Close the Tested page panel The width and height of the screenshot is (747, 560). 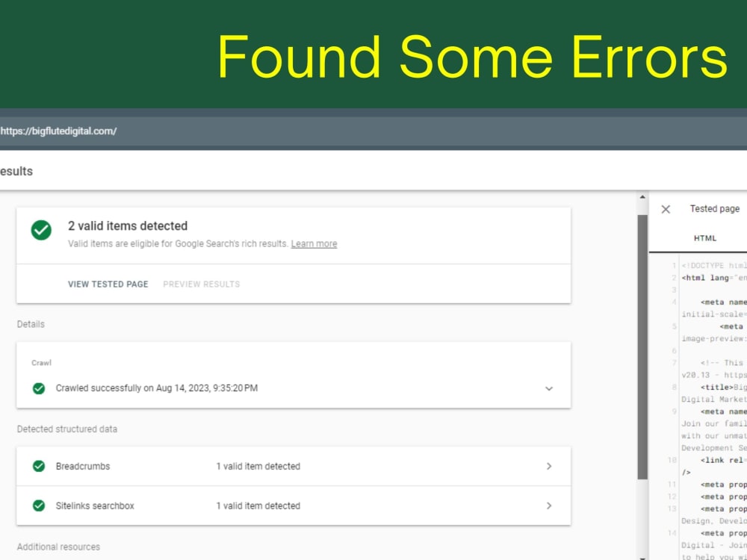(x=666, y=209)
